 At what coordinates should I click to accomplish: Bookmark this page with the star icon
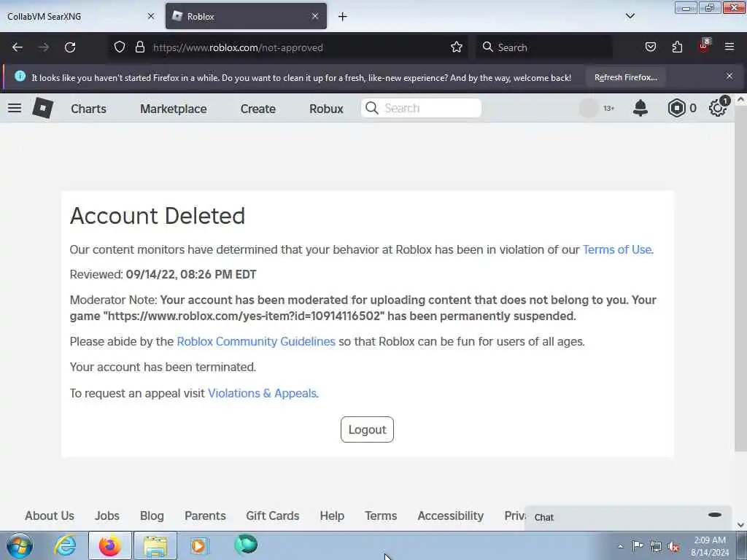pyautogui.click(x=457, y=47)
